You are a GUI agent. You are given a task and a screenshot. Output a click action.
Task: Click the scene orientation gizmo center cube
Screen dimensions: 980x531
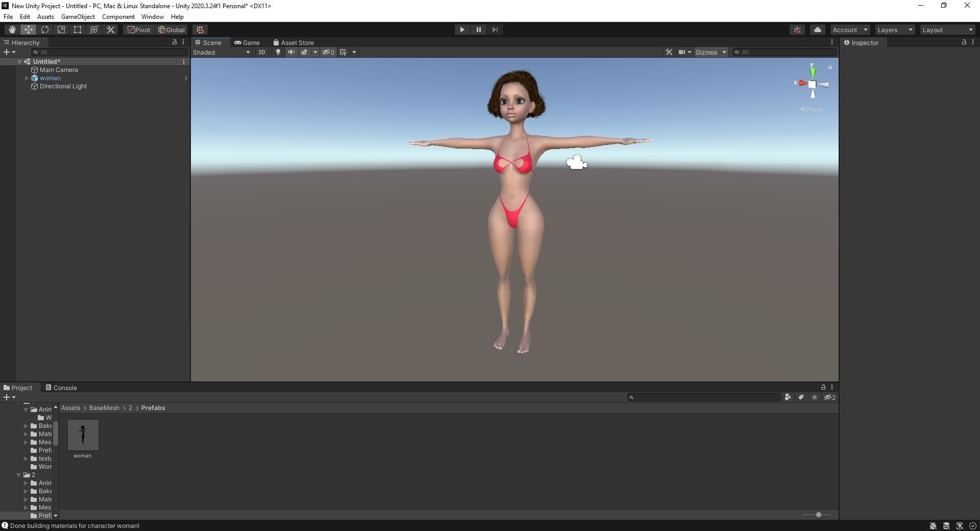pos(812,84)
